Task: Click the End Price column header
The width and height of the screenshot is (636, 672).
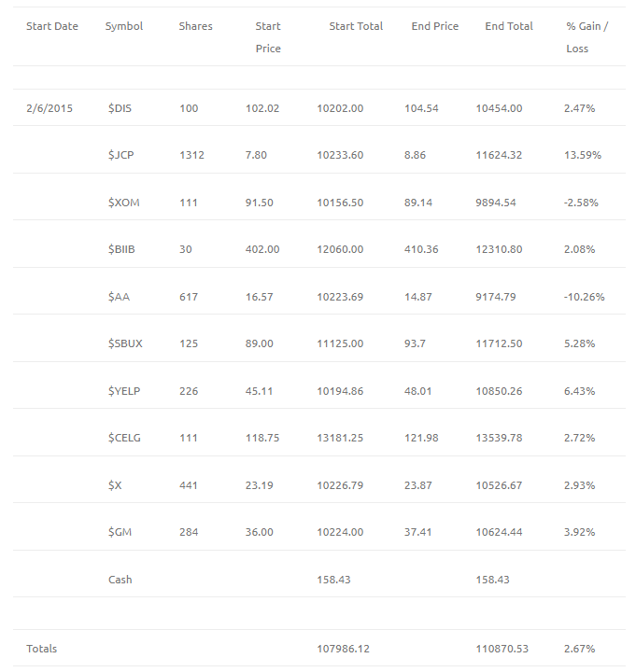Action: (435, 26)
